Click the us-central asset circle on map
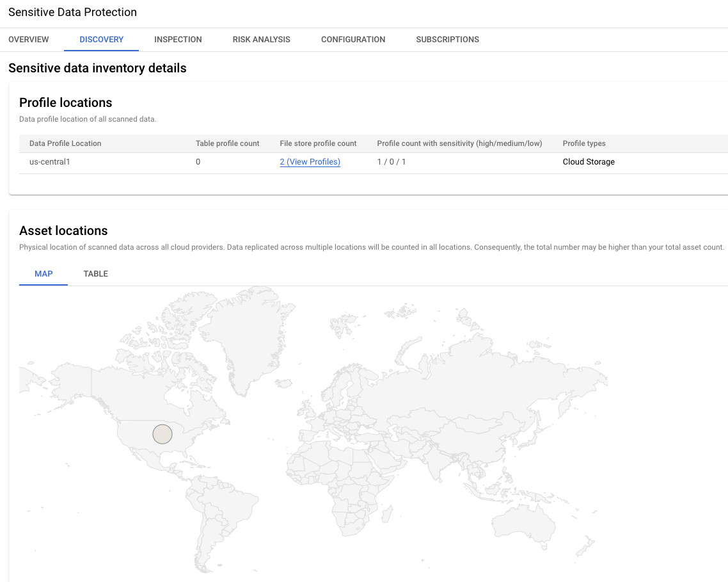The height and width of the screenshot is (582, 728). coord(162,434)
